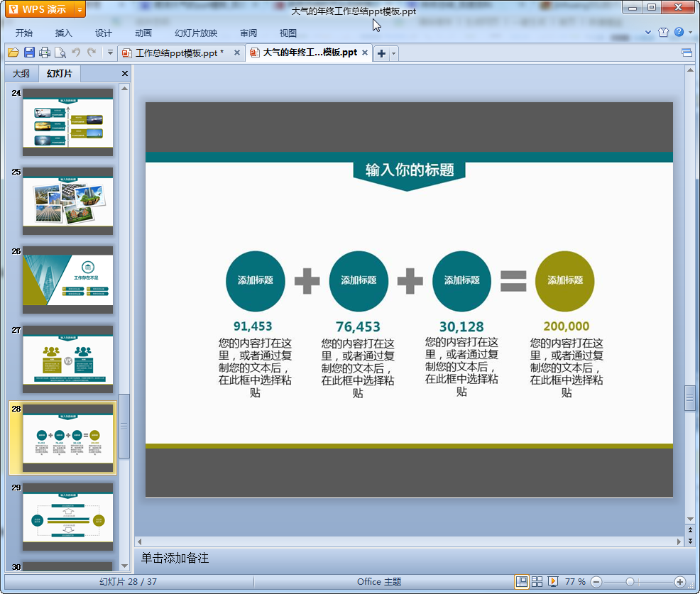Close the slide thumbnail panel
This screenshot has height=594, width=700.
(x=125, y=74)
